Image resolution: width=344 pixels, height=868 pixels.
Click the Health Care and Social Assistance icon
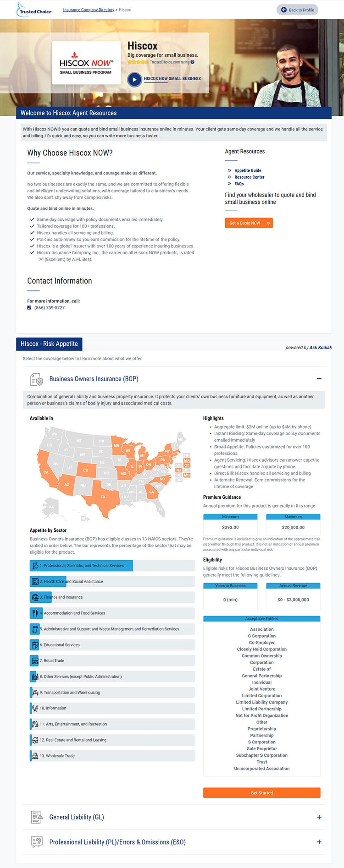tap(35, 582)
